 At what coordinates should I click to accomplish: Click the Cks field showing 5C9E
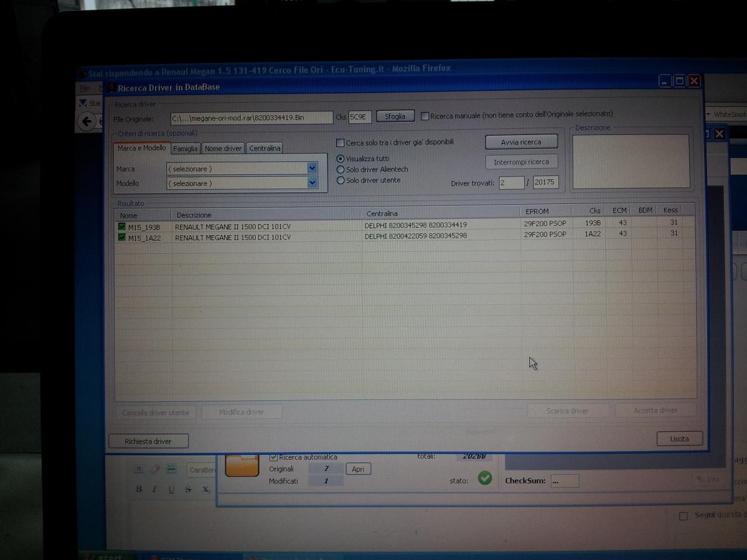(360, 117)
